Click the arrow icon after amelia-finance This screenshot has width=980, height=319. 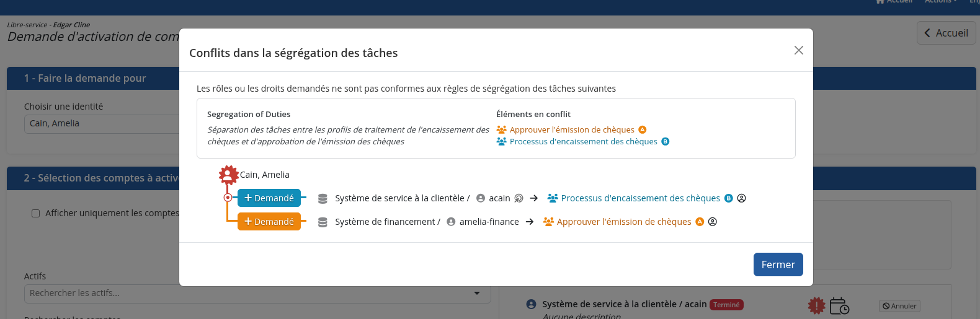click(530, 222)
